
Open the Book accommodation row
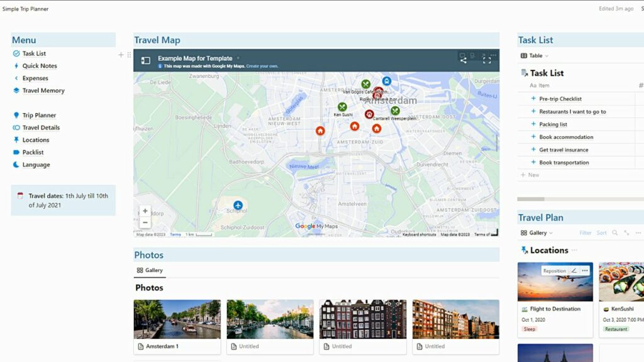tap(566, 137)
